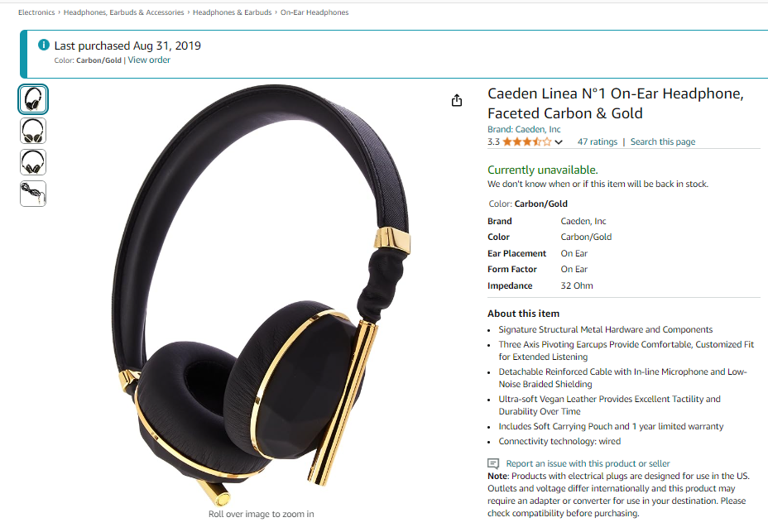Open the Electronics breadcrumb
Viewport: 768px width, 532px height.
(36, 12)
